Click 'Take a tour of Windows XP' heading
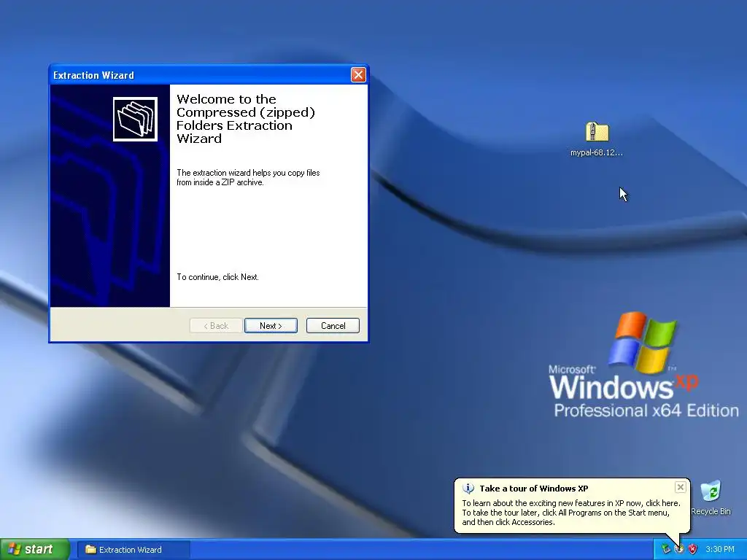The width and height of the screenshot is (747, 560). 533,489
